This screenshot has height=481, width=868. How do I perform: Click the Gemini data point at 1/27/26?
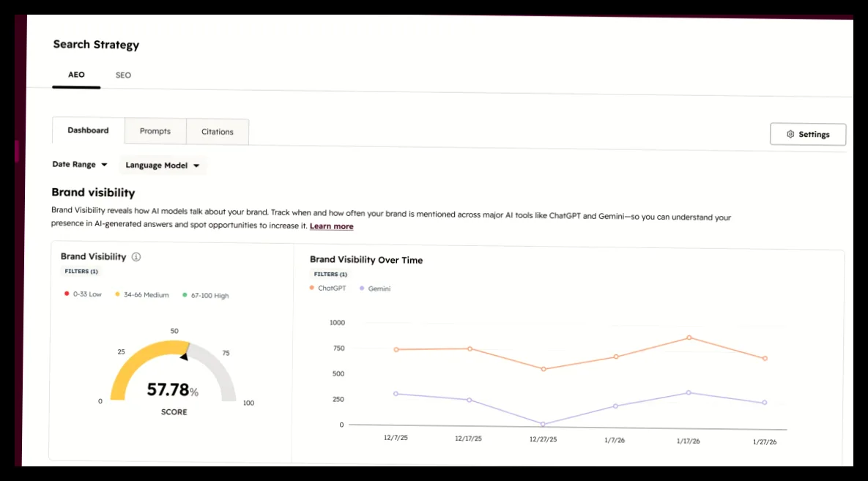[765, 403]
